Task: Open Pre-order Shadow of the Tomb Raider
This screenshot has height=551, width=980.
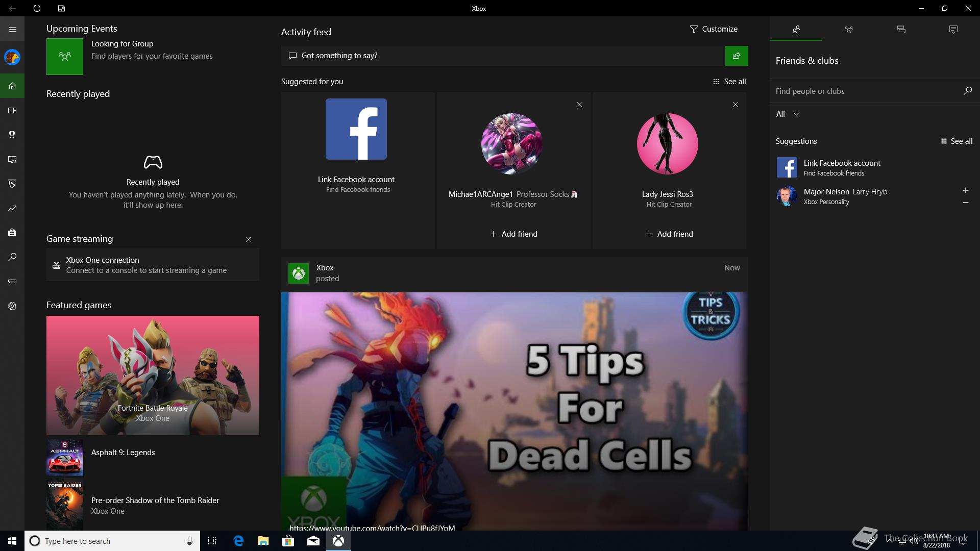Action: [153, 506]
